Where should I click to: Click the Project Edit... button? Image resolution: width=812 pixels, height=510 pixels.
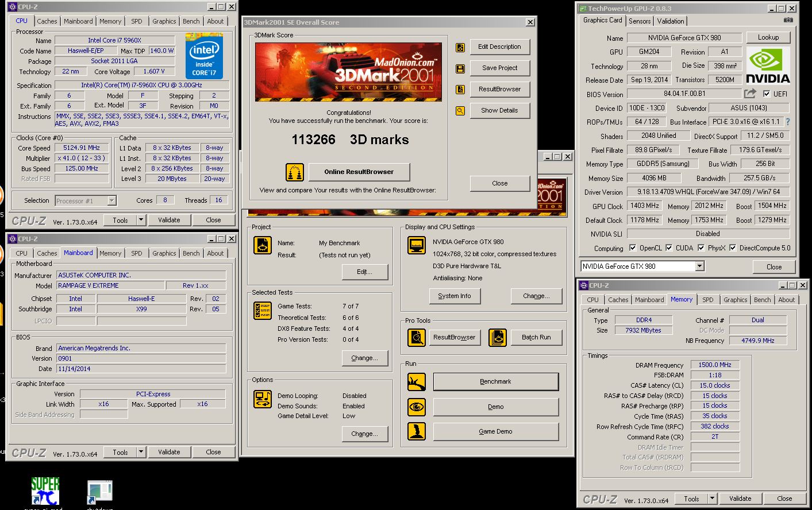pyautogui.click(x=364, y=272)
